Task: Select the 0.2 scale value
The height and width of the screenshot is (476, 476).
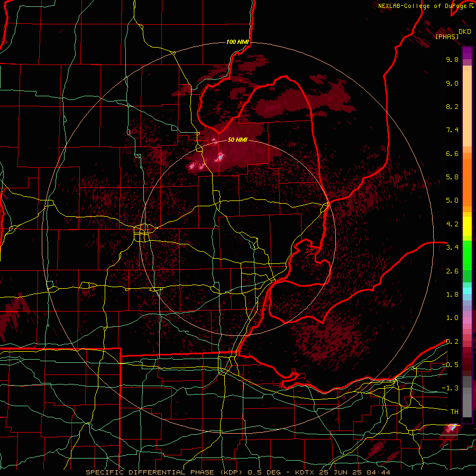Action: [452, 342]
